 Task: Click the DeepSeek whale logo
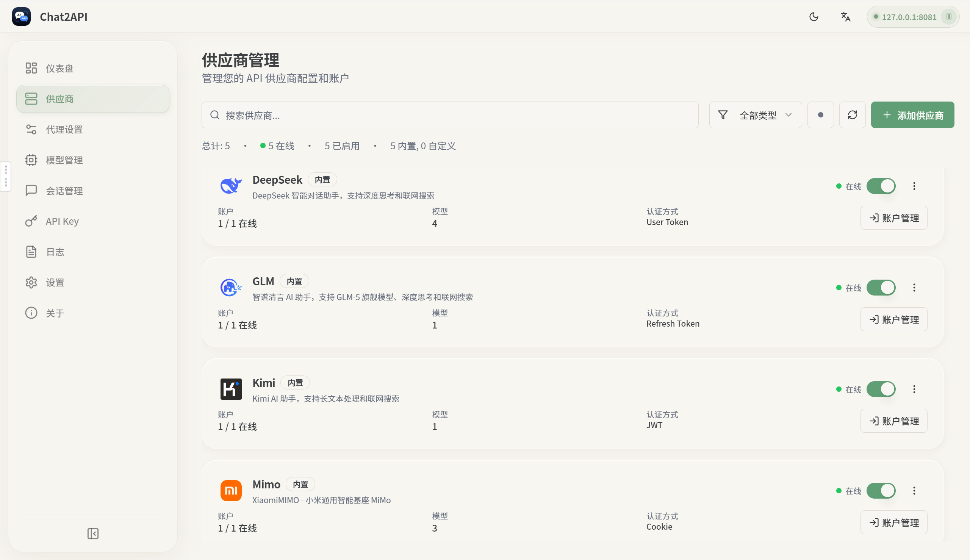231,186
